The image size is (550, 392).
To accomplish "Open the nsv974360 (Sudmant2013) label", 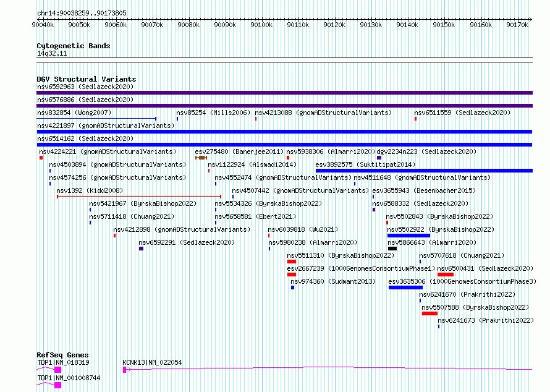I will pos(333,281).
